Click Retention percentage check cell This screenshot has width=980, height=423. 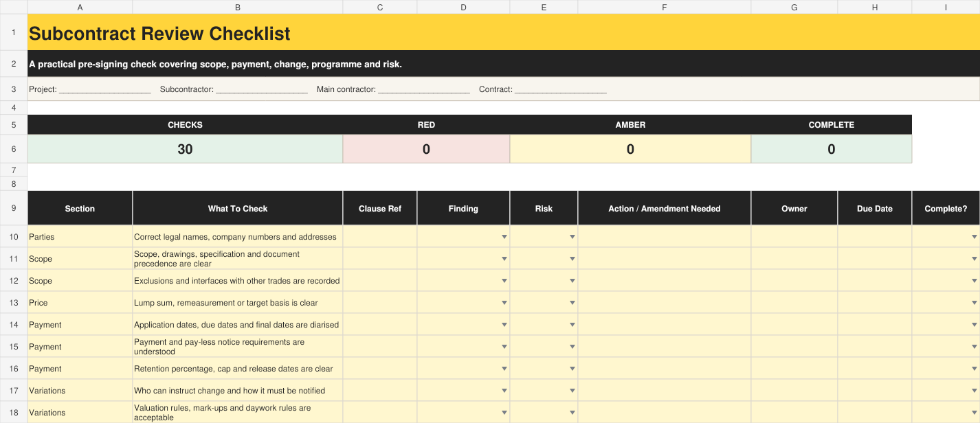coord(238,369)
